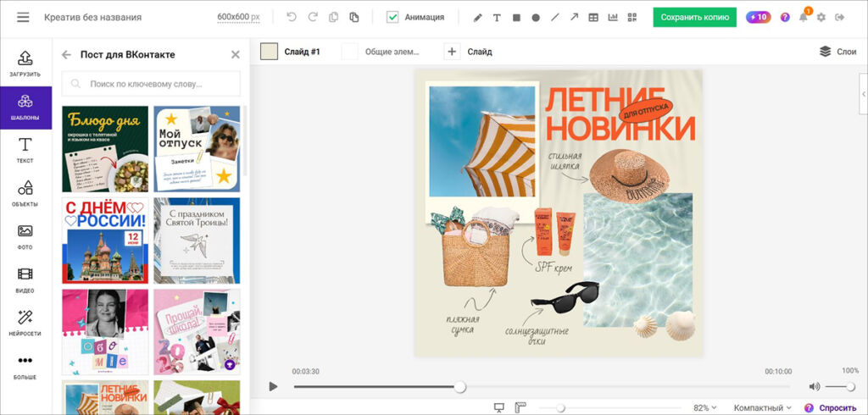Viewport: 868px width, 415px height.
Task: Click the Слайд #1 background color swatch
Action: coord(269,52)
